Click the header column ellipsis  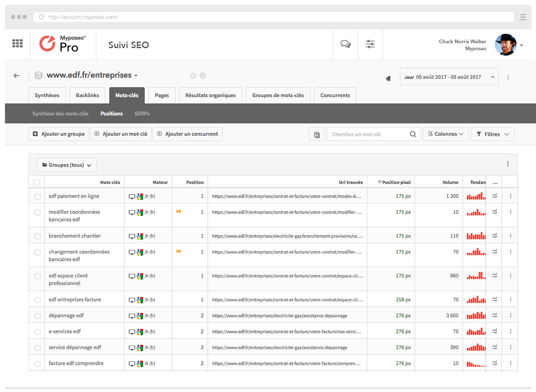pos(495,182)
